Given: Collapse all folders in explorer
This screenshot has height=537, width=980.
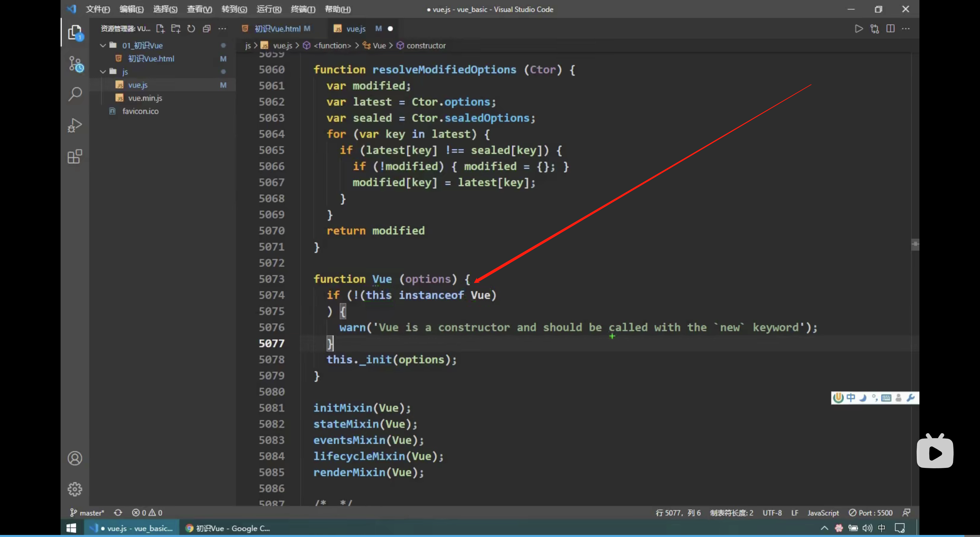Looking at the screenshot, I should pos(207,29).
